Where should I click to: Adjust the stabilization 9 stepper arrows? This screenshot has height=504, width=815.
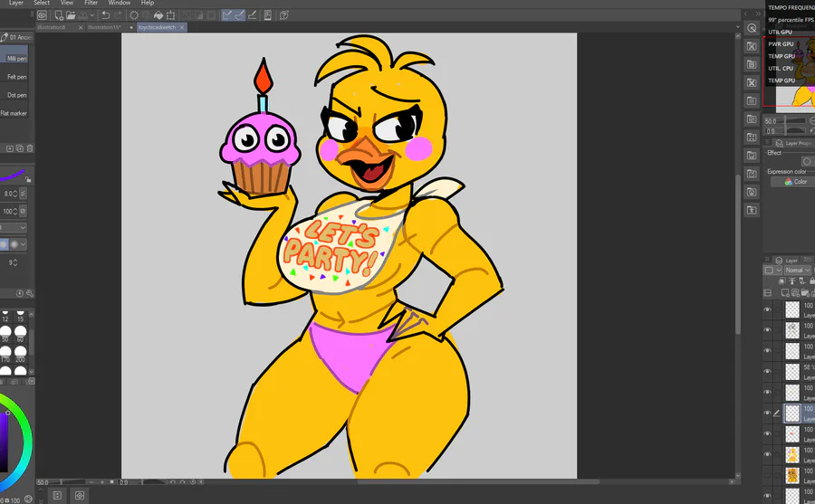click(14, 262)
